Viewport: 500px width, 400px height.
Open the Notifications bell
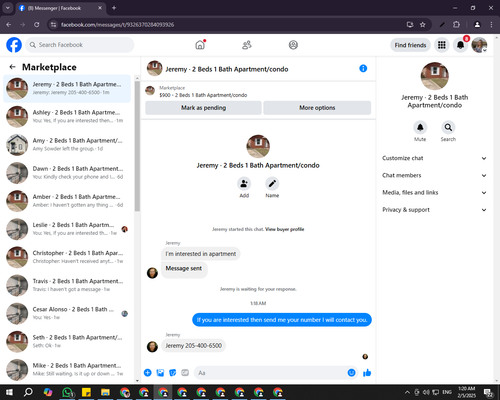click(460, 45)
